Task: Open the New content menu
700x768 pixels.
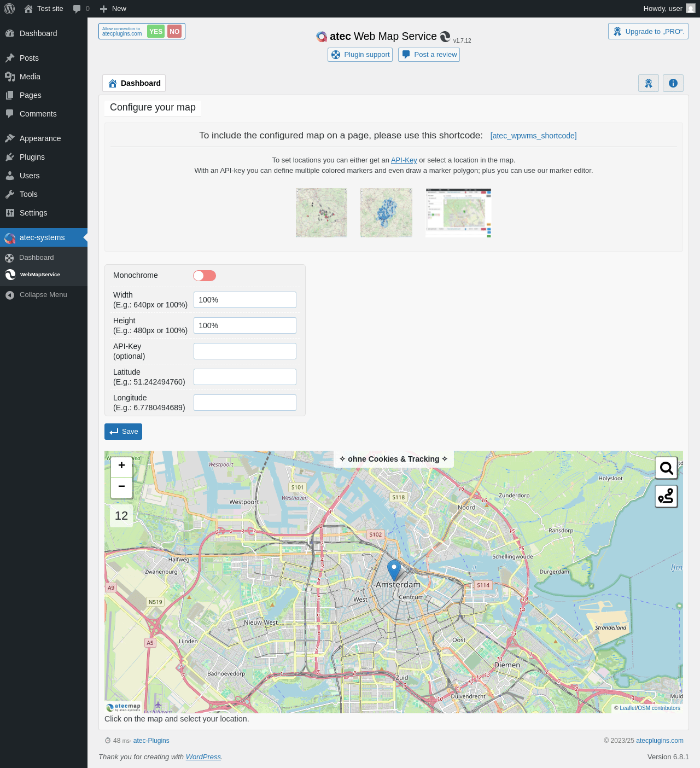Action: [113, 9]
